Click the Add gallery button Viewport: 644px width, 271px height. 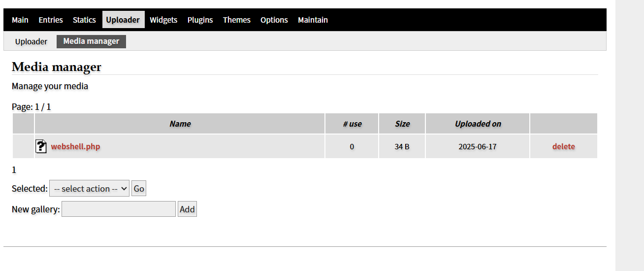pos(187,209)
